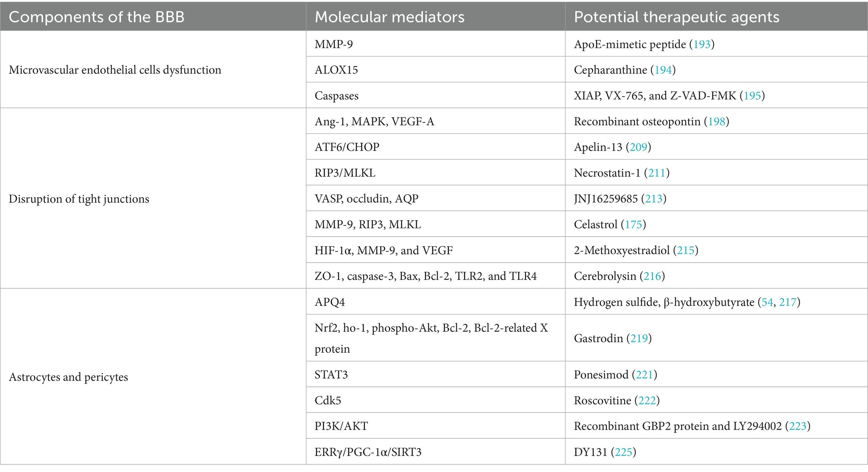Click reference 223 after LY294002

797,426
